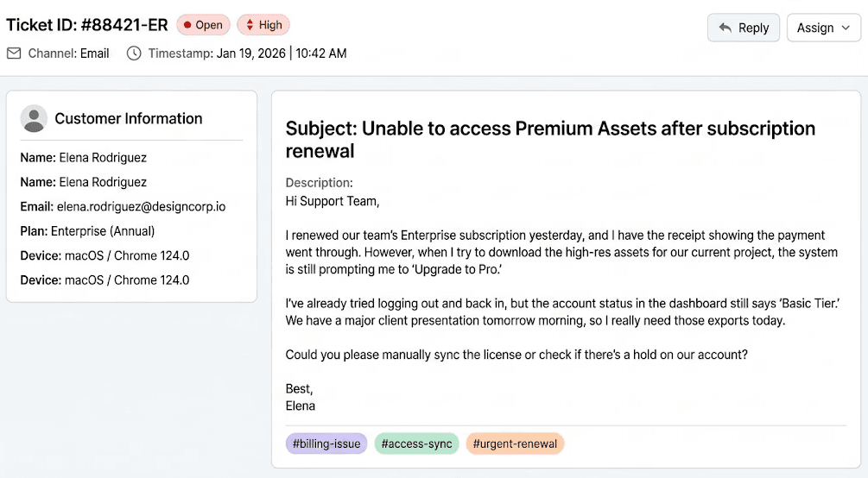The width and height of the screenshot is (868, 478).
Task: Click the clock Timestamp icon
Action: pos(134,53)
